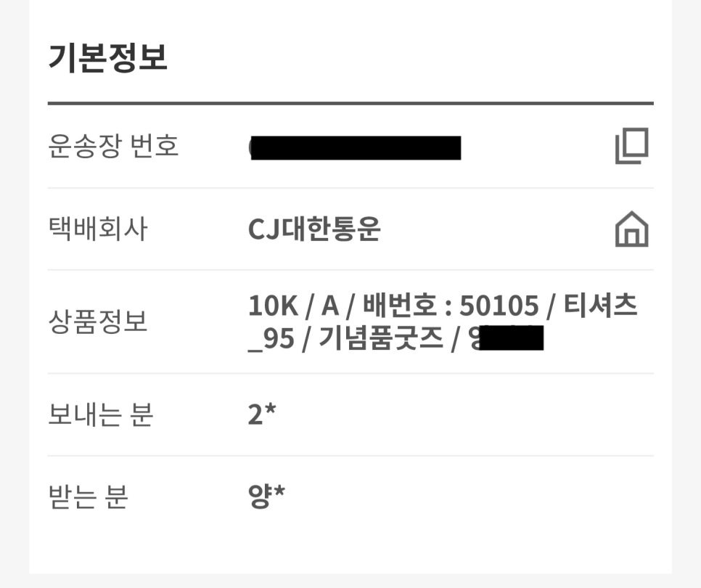Select the 기본정보 section heading

pyautogui.click(x=107, y=57)
